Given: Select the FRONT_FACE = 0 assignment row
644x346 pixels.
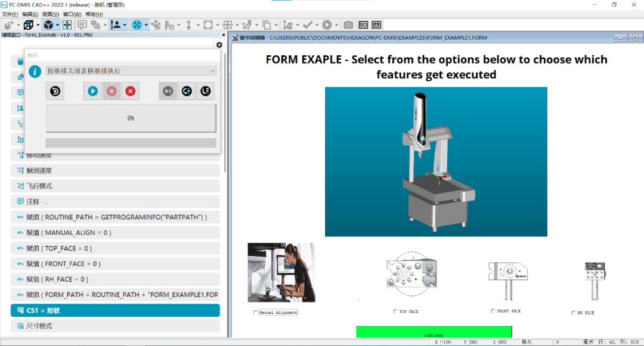Looking at the screenshot, I should click(x=115, y=264).
